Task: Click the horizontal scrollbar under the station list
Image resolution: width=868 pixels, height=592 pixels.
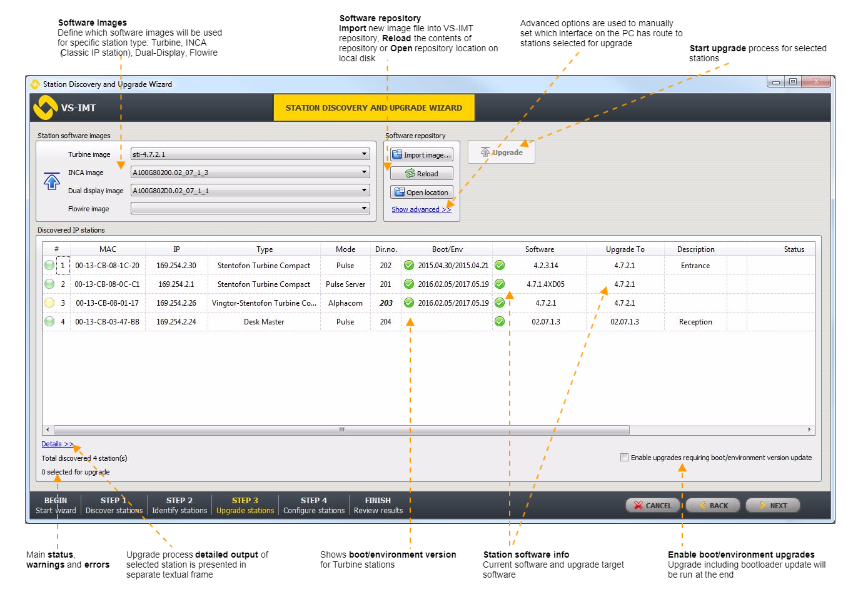Action: click(341, 430)
